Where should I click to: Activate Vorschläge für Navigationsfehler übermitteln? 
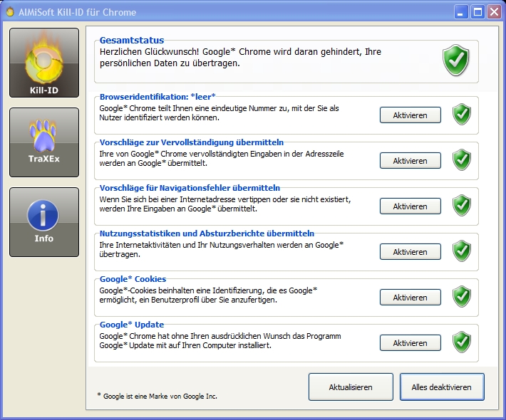411,206
